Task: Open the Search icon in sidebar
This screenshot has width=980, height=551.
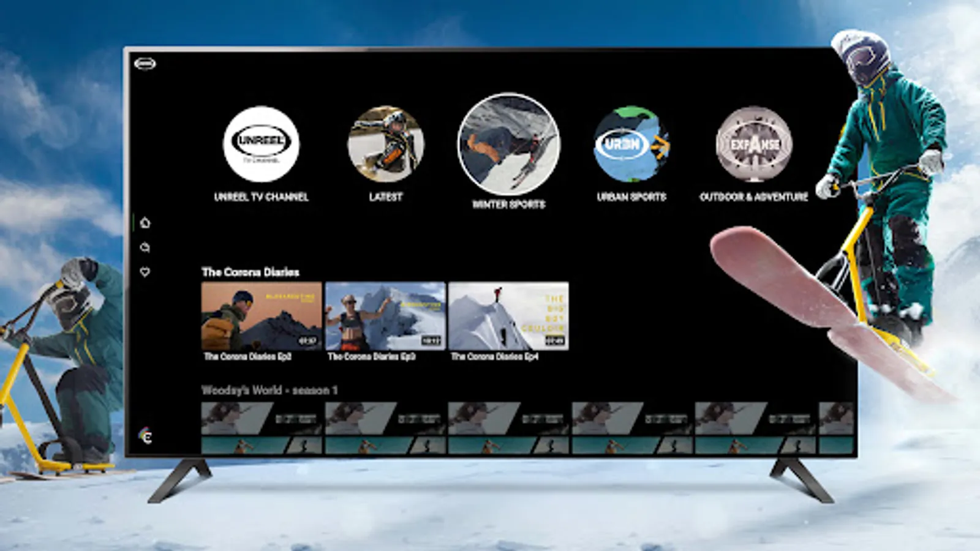Action: point(145,247)
